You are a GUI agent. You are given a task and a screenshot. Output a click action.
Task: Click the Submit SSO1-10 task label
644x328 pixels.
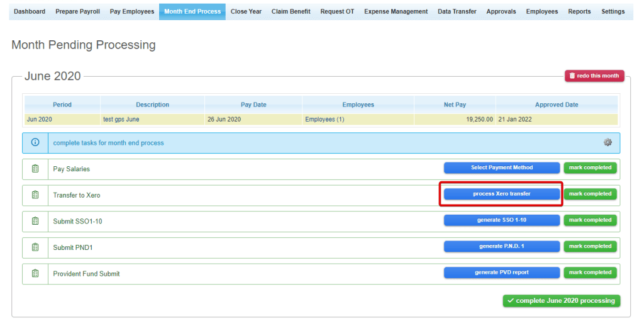tap(77, 222)
